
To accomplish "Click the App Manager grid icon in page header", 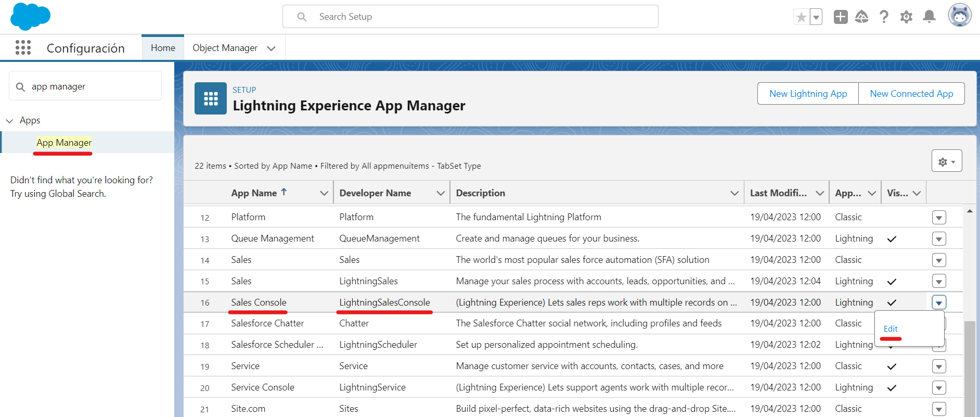I will [211, 98].
